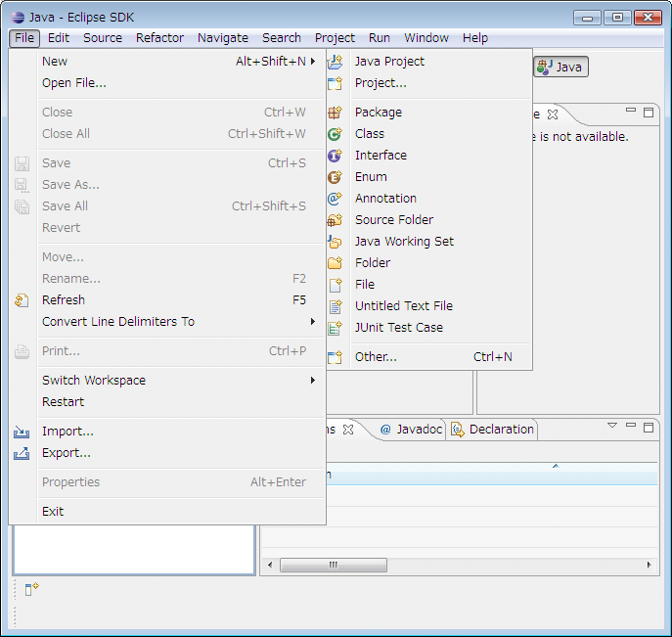Screen dimensions: 672x637
Task: Close the Outline view tab with its X
Action: [x=553, y=114]
